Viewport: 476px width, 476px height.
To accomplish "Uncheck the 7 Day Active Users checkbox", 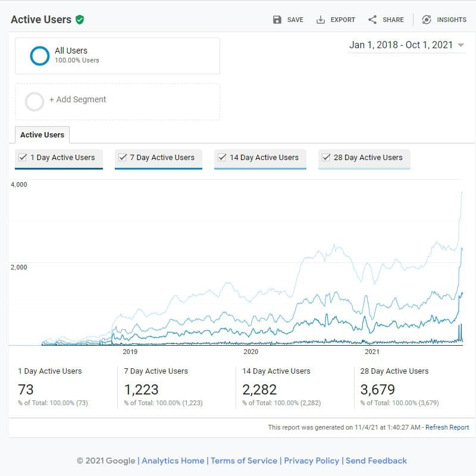I will [123, 158].
